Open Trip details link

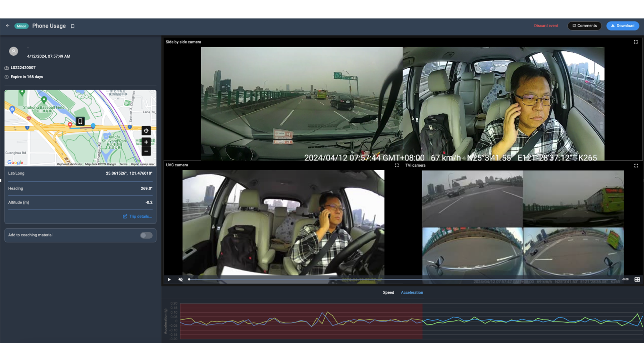click(138, 217)
